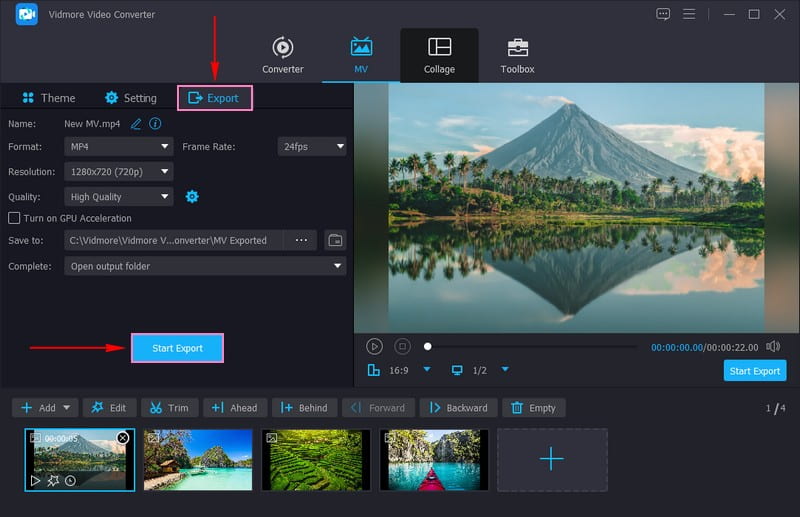Switch to the Collage tab
The width and height of the screenshot is (800, 517).
[439, 56]
